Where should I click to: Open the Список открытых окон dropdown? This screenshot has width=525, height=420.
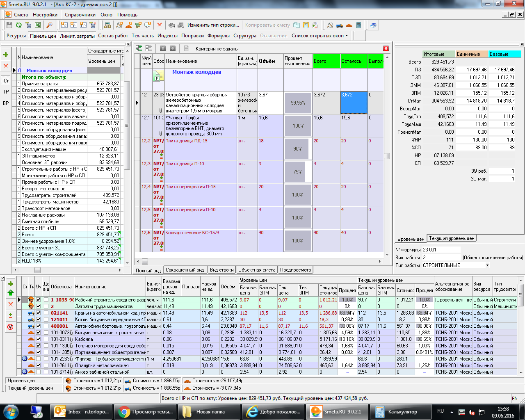click(x=320, y=36)
